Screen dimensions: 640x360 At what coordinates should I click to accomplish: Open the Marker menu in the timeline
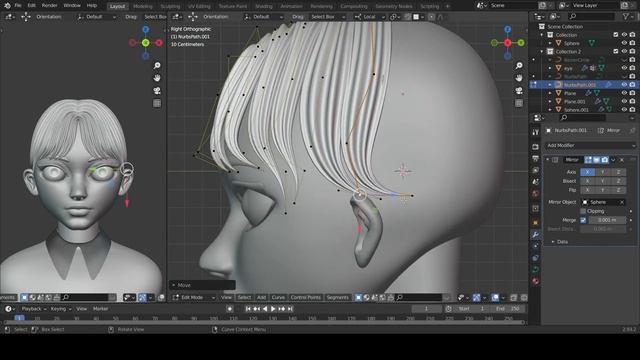click(x=100, y=309)
